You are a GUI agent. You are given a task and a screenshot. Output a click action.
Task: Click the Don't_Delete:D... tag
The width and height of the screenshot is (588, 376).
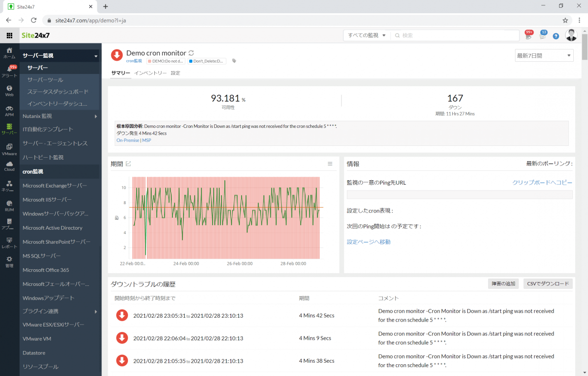pyautogui.click(x=206, y=61)
